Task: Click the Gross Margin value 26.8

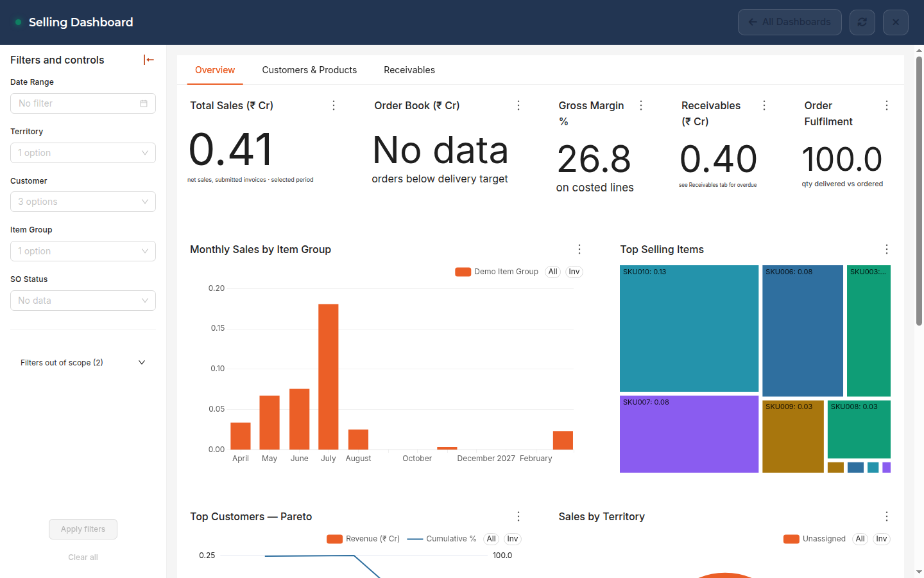Action: coord(594,159)
